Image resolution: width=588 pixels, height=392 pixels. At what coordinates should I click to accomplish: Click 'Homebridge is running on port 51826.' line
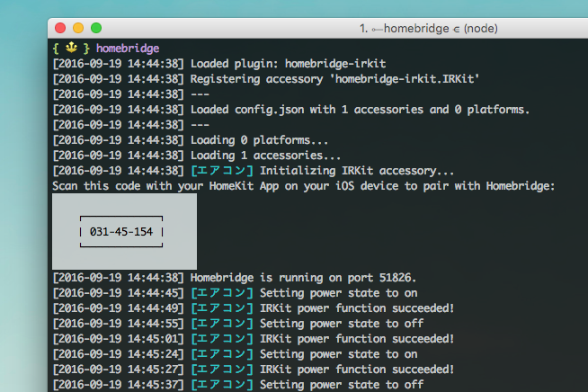(235, 278)
